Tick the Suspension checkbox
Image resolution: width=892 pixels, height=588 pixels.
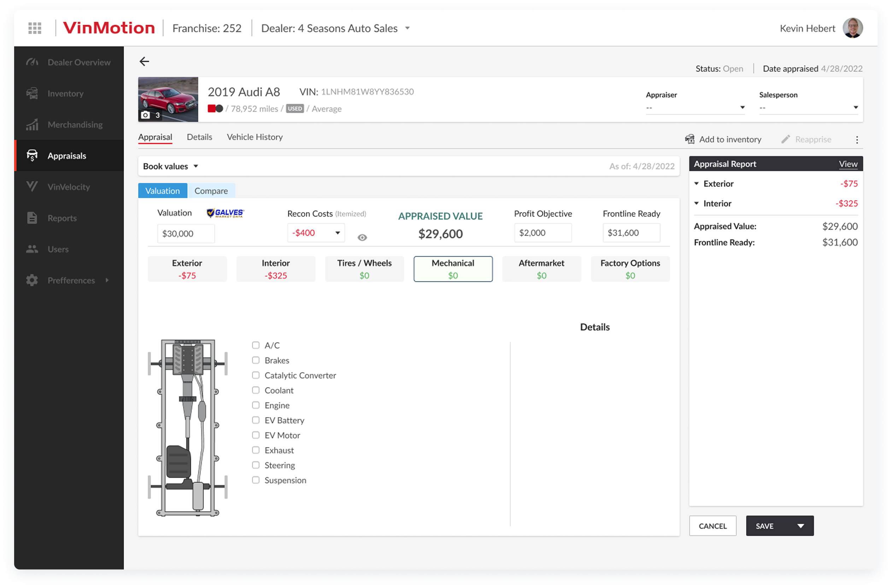click(x=256, y=480)
